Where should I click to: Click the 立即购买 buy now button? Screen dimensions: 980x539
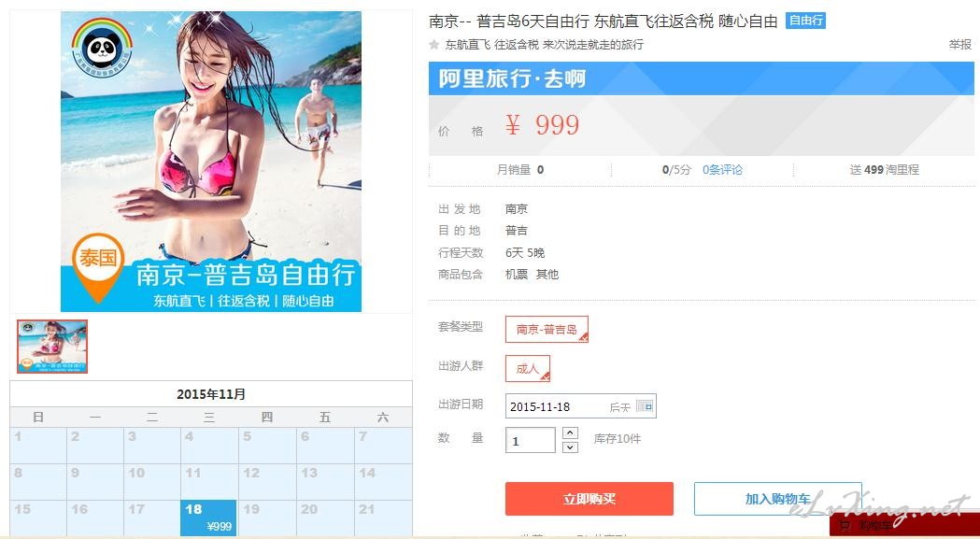pos(589,499)
